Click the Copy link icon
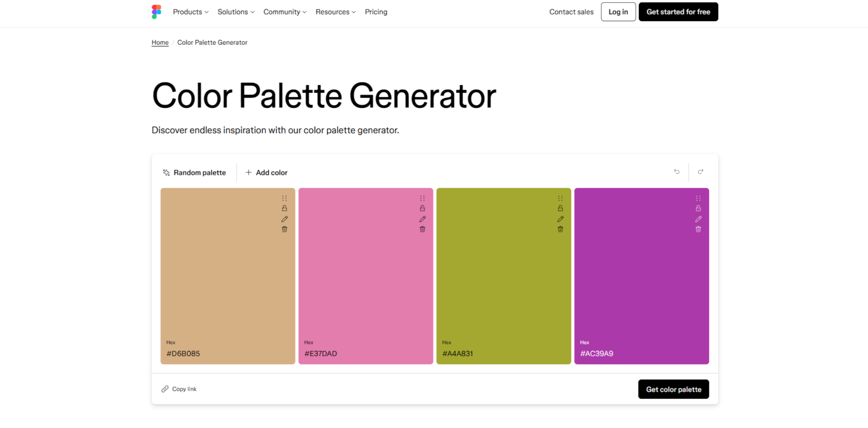868x428 pixels. tap(165, 389)
